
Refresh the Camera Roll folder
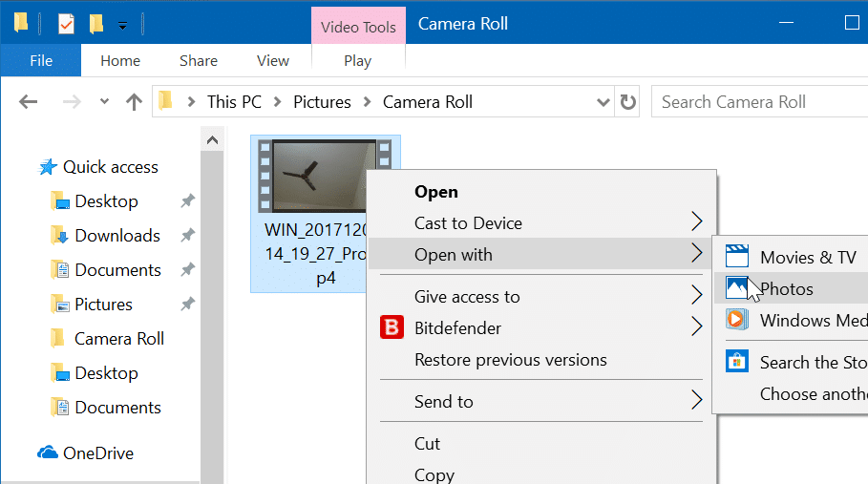click(x=627, y=102)
